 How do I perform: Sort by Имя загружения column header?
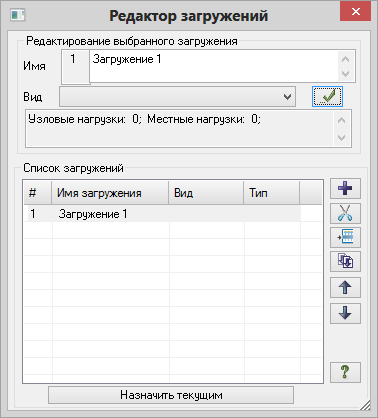[x=110, y=193]
